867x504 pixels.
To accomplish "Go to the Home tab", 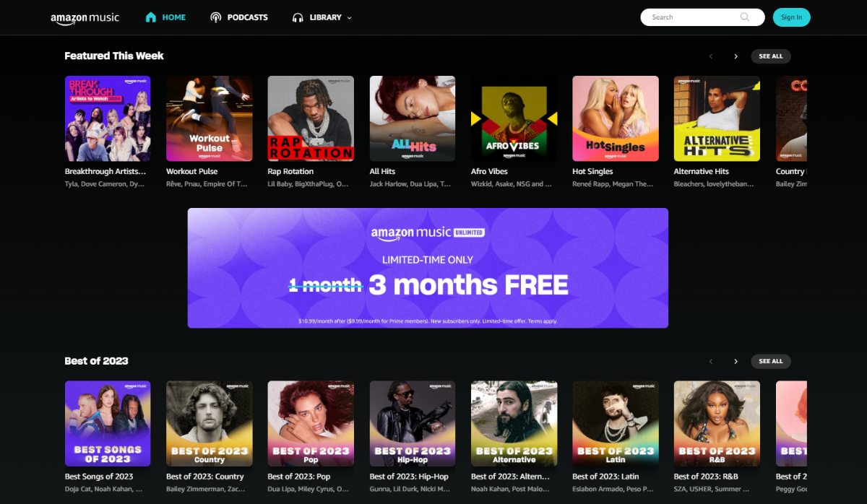I will pos(165,17).
